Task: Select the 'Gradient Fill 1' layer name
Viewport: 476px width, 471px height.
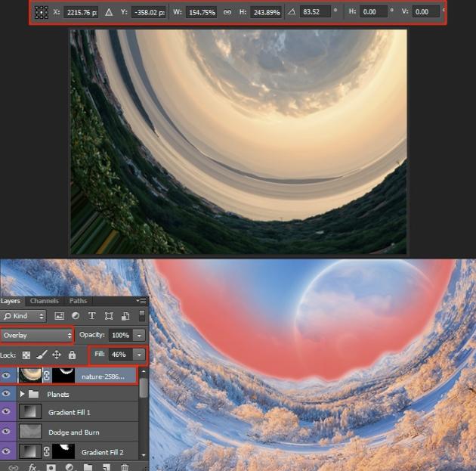Action: [x=70, y=412]
